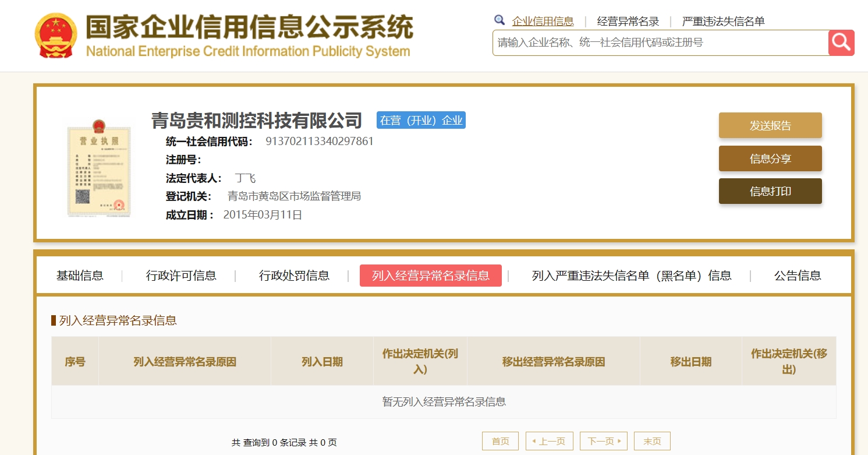Click the 信息打印 button
This screenshot has height=455, width=868.
click(770, 191)
